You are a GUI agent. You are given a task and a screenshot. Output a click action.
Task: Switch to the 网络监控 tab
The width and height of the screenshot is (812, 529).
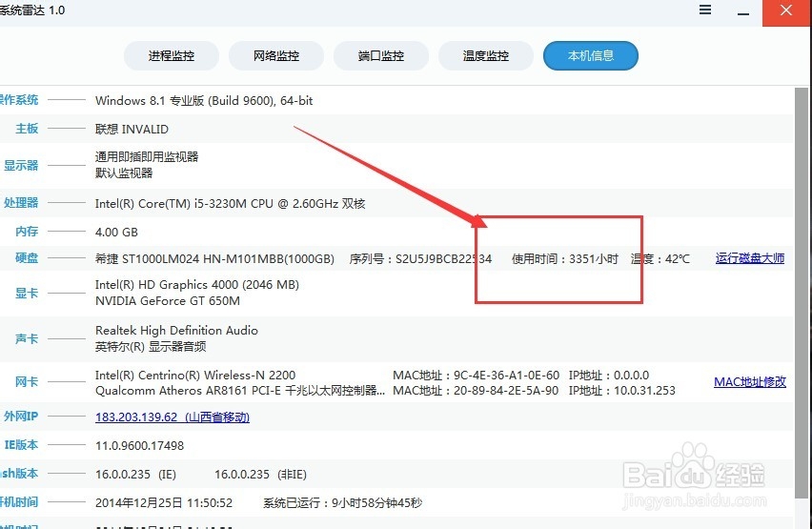(276, 56)
